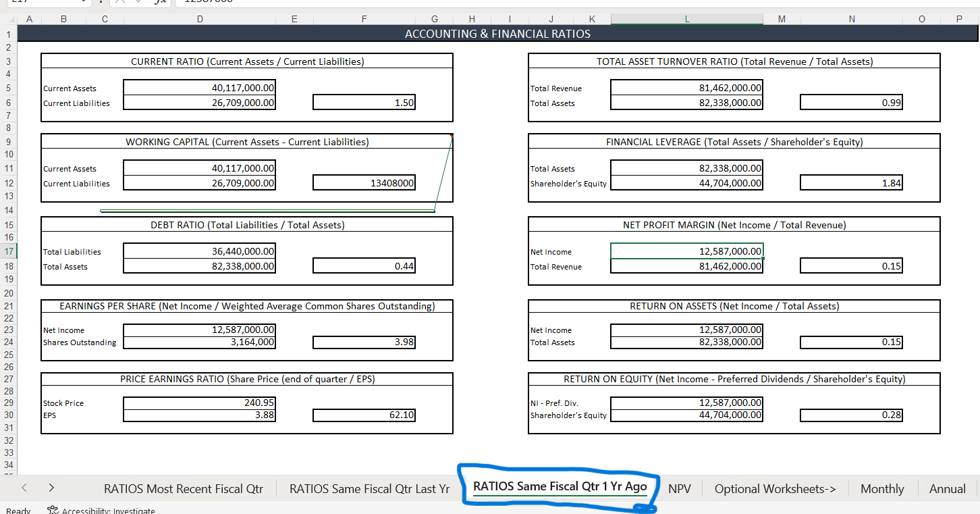The width and height of the screenshot is (980, 514).
Task: Click the EARNINGS PER SHARE section heading
Action: coord(247,306)
